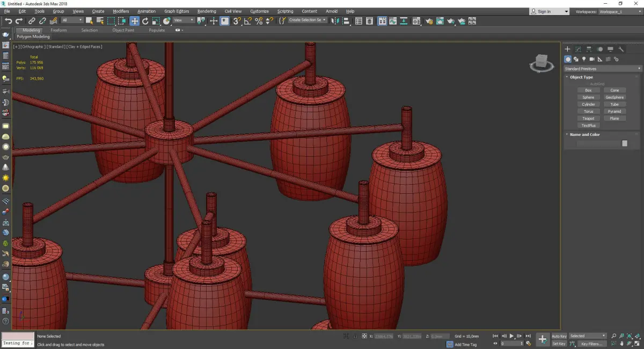Viewport: 644px width, 349px height.
Task: Toggle Angle Snap
Action: point(247,21)
